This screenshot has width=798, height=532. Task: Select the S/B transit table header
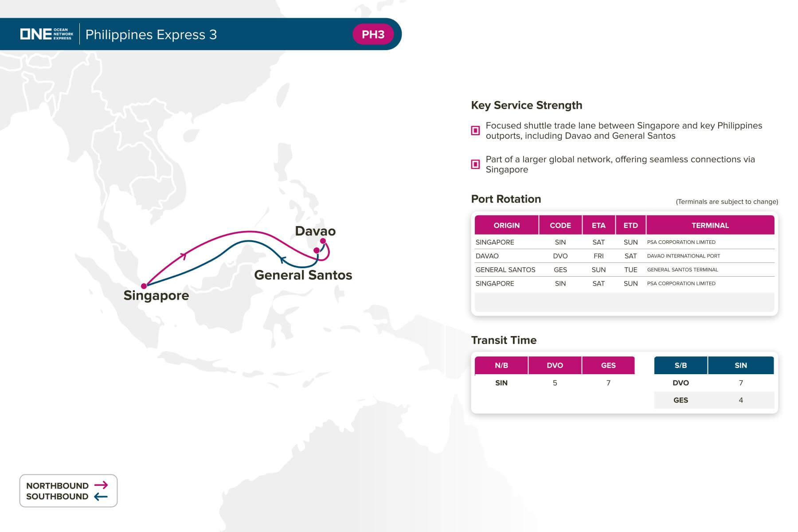click(681, 365)
